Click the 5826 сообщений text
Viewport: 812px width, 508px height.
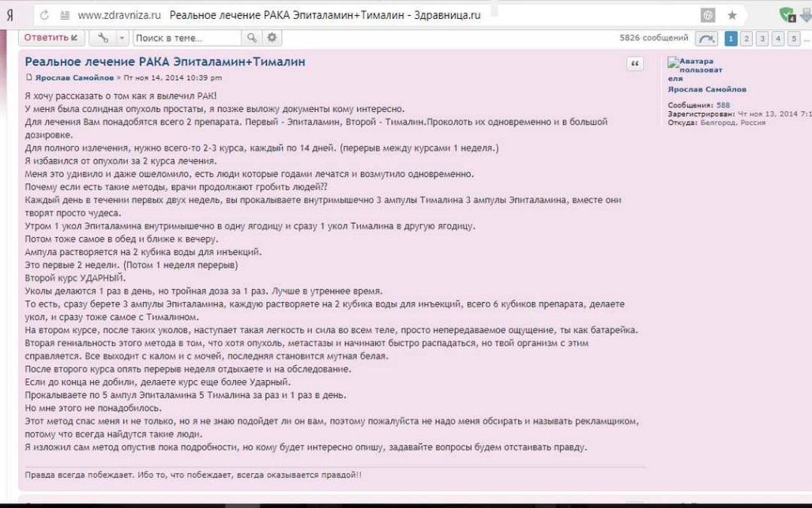click(654, 38)
